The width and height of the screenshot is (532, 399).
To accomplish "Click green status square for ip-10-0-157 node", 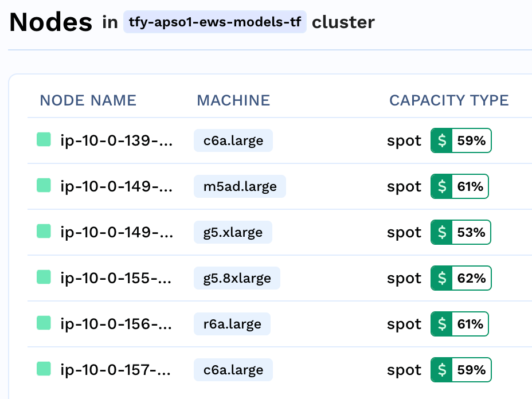I will click(x=44, y=369).
